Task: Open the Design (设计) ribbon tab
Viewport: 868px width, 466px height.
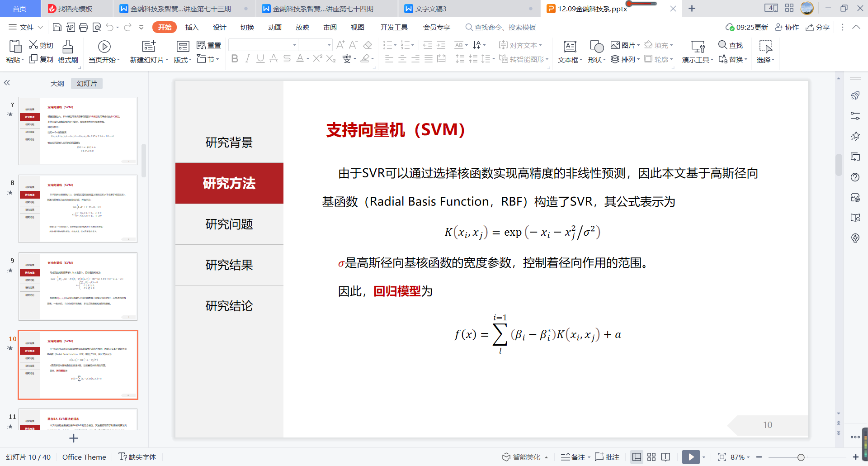Action: pyautogui.click(x=219, y=28)
